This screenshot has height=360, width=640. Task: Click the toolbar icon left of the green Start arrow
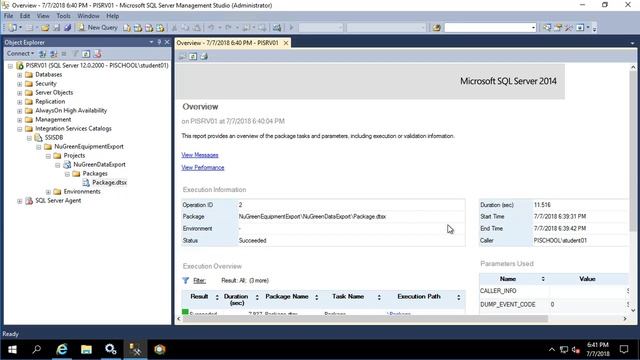[277, 28]
